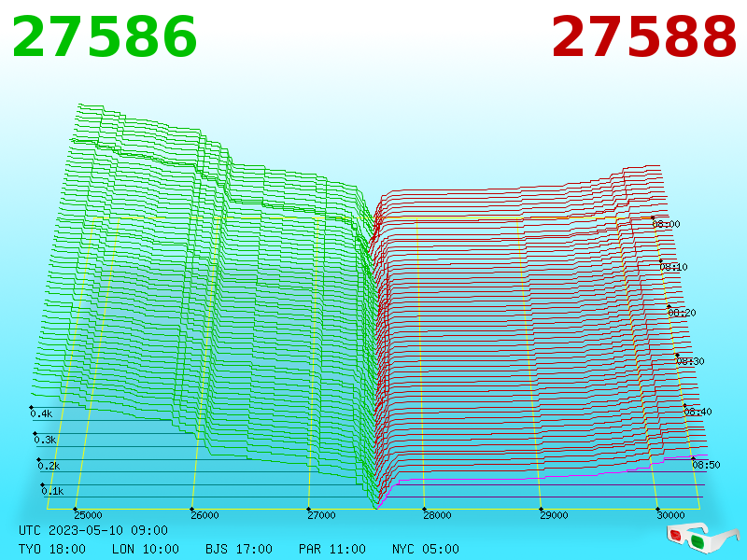Click the 27000 price axis label
Screen dimensions: 747x560
point(321,515)
